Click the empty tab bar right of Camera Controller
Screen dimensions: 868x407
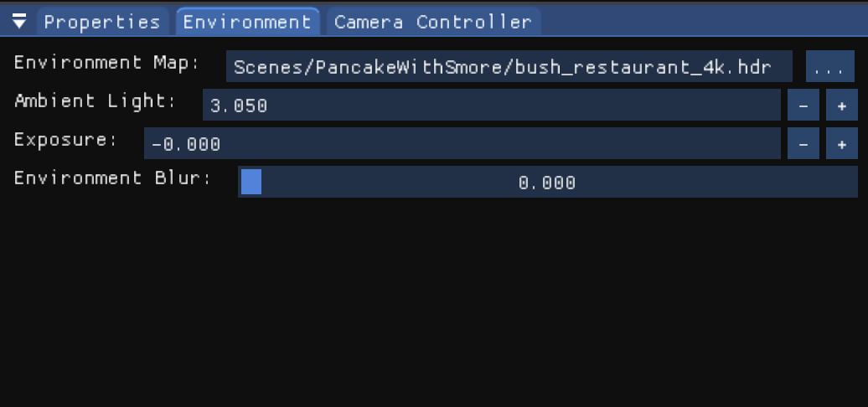[x=702, y=22]
